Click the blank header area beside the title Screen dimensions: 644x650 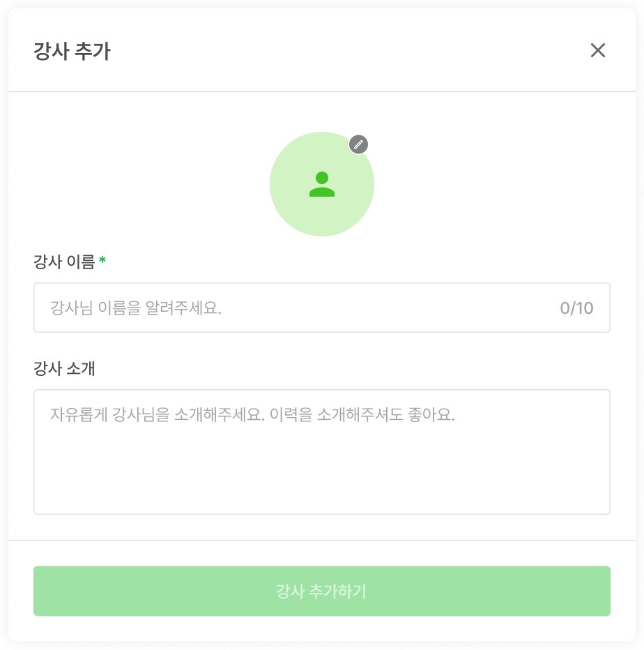point(348,51)
